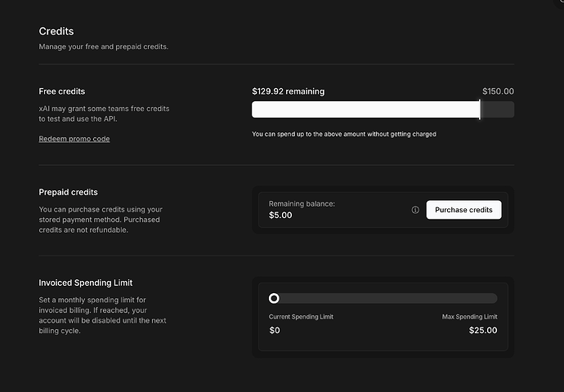Click "Manage your free and prepaid credits." subtitle
Viewport: 564px width, 392px height.
point(104,47)
